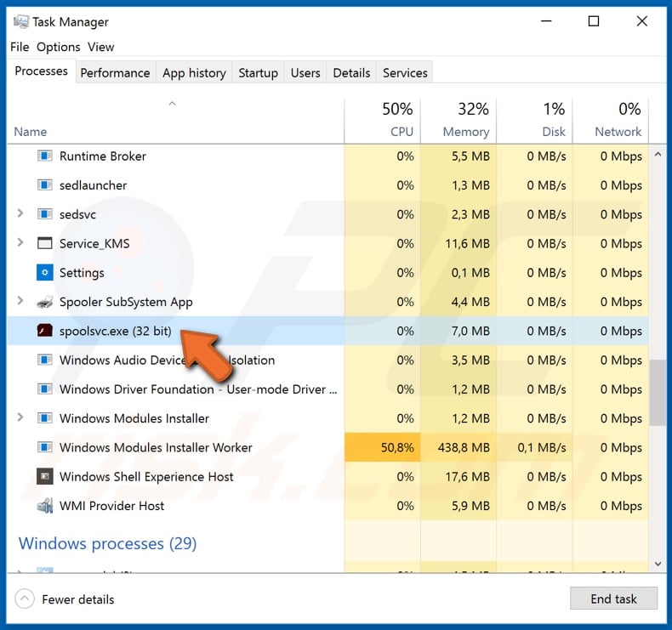Open the Options menu
The image size is (672, 630).
59,47
